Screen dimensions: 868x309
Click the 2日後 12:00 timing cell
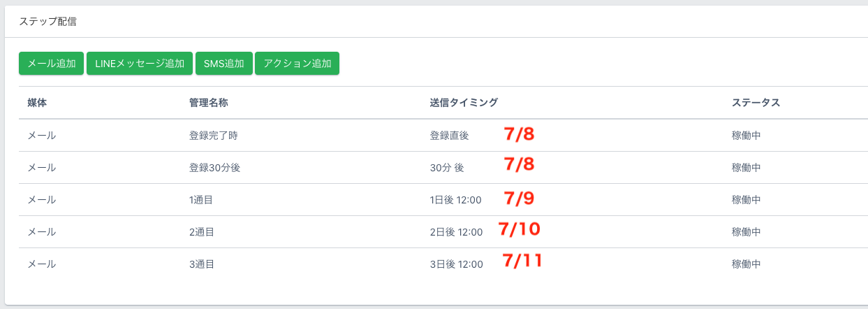pyautogui.click(x=456, y=232)
